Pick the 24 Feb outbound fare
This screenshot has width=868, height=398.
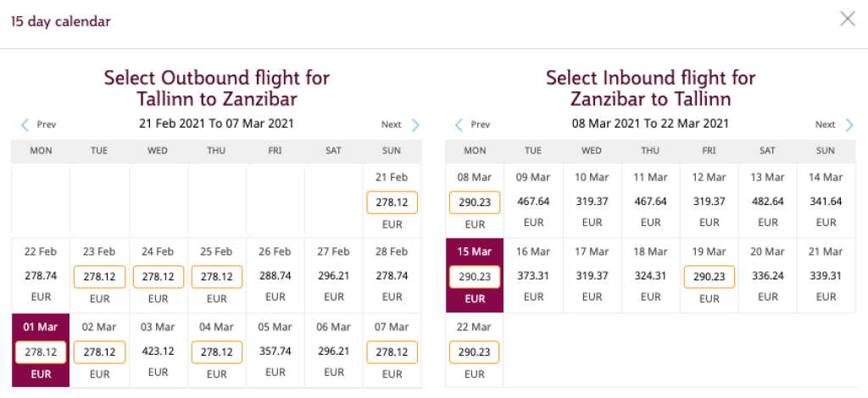159,277
